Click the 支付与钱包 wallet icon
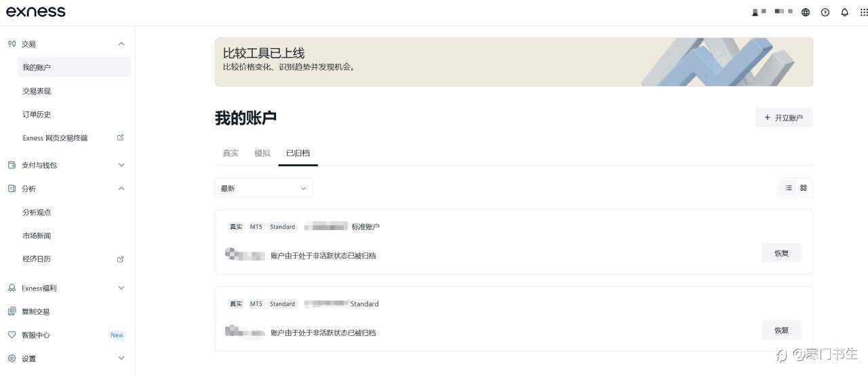The image size is (868, 376). [12, 165]
